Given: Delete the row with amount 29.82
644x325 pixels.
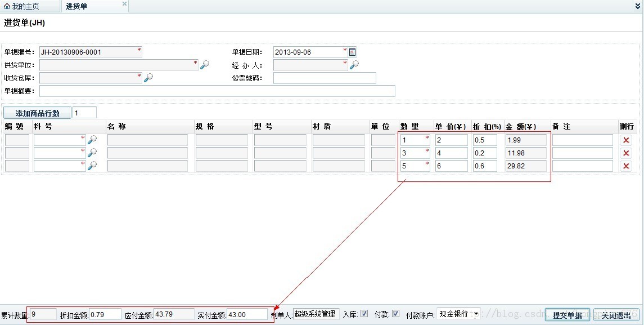Looking at the screenshot, I should tap(626, 166).
